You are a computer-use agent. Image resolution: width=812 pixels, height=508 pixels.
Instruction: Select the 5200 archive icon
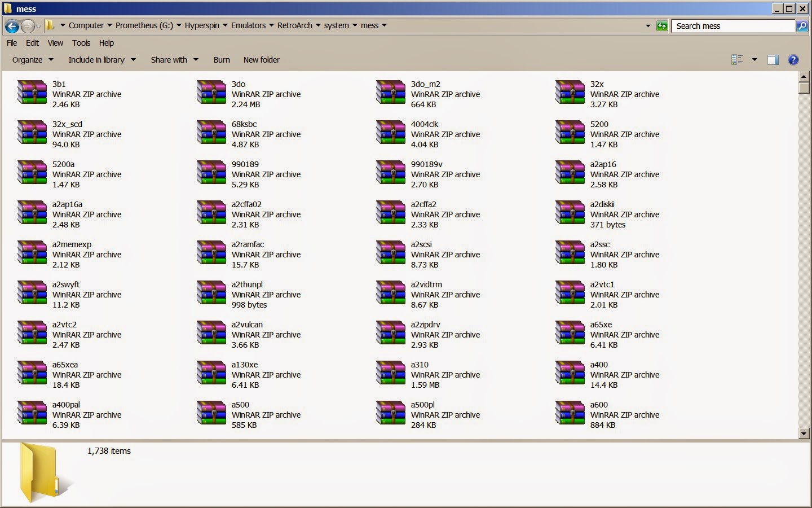[x=570, y=133]
